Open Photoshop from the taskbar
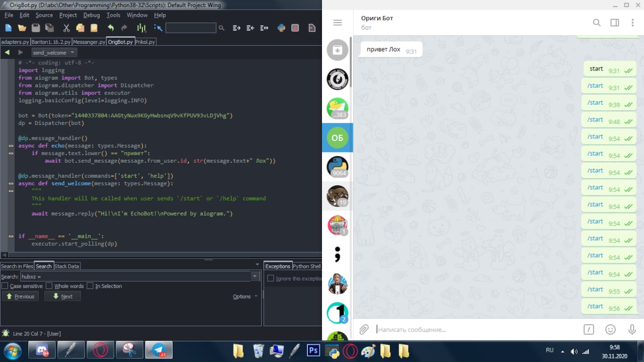This screenshot has width=644, height=362. tap(313, 350)
